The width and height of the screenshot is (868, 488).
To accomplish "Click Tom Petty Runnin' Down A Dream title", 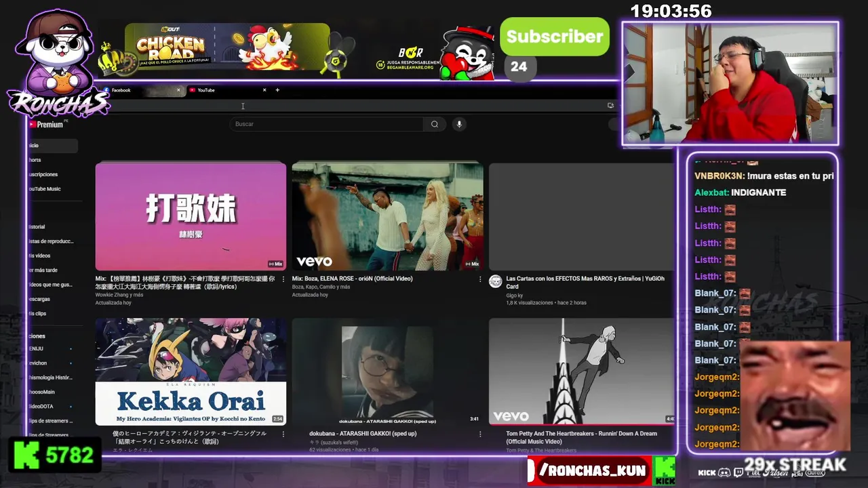I will pyautogui.click(x=581, y=437).
